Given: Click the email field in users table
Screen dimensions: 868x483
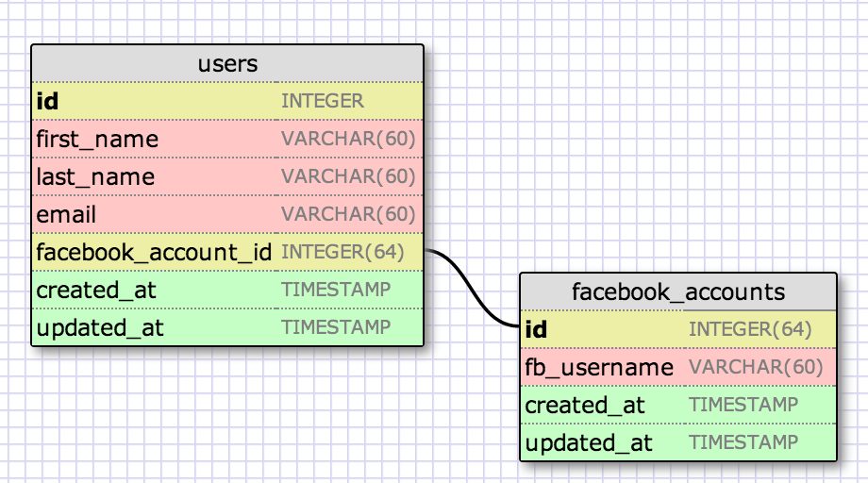Looking at the screenshot, I should click(x=66, y=215).
